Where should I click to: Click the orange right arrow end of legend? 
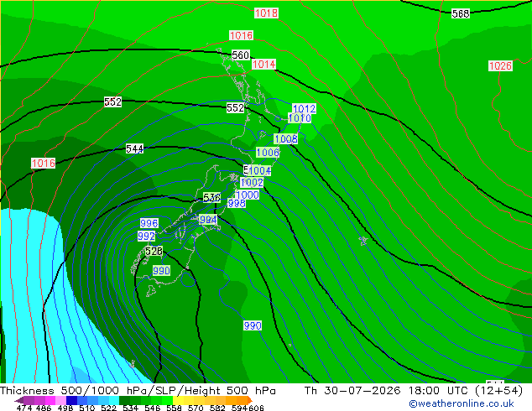(x=250, y=400)
